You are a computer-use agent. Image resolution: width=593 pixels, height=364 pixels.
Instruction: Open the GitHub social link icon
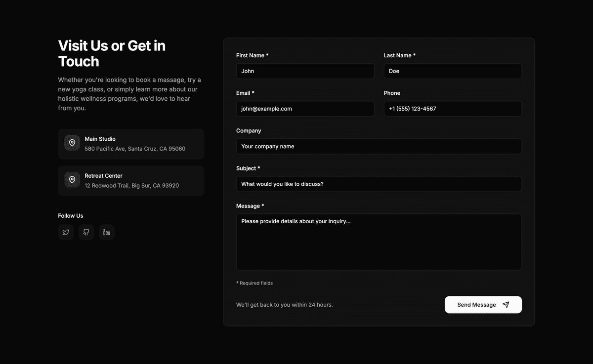pyautogui.click(x=86, y=232)
